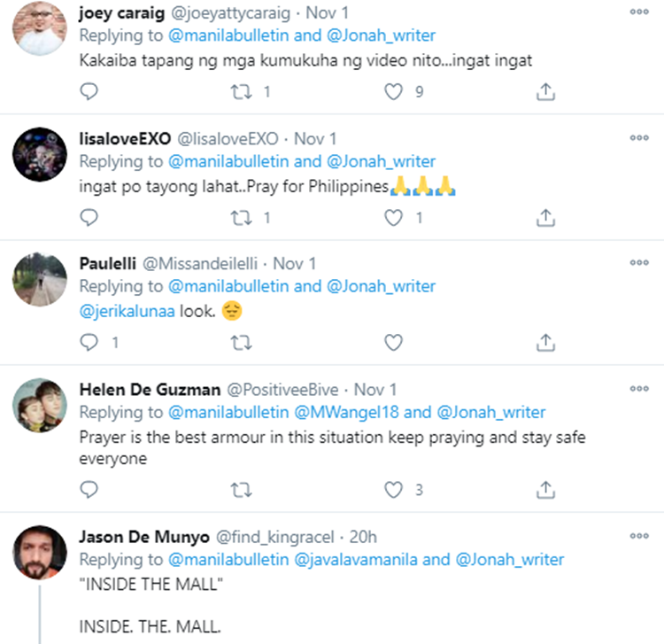Reply to lisaloveEXO's tweet

click(x=89, y=217)
